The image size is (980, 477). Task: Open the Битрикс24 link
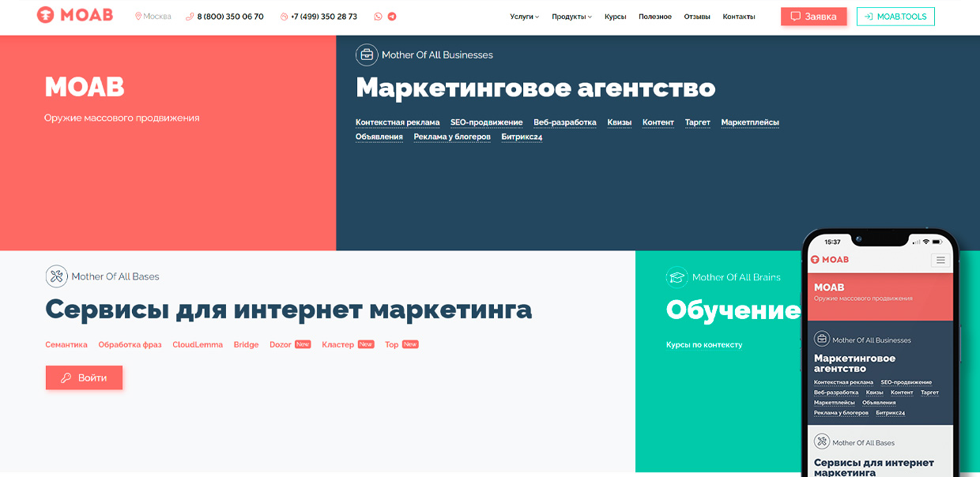(522, 137)
